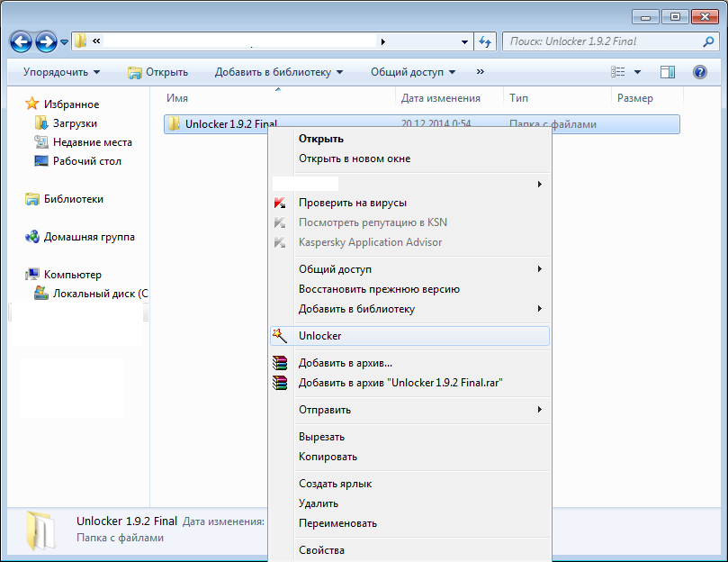The width and height of the screenshot is (728, 562).
Task: Open recent pages dropdown next to arrows
Action: (65, 42)
